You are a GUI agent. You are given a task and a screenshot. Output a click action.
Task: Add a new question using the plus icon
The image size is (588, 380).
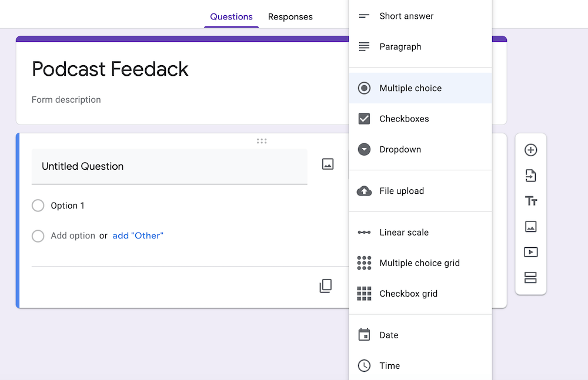pos(531,150)
